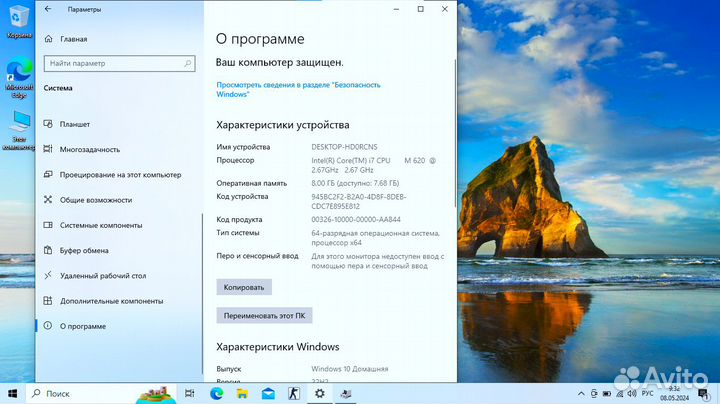Open the Корзина desktop icon
Image resolution: width=720 pixels, height=404 pixels.
point(19,22)
